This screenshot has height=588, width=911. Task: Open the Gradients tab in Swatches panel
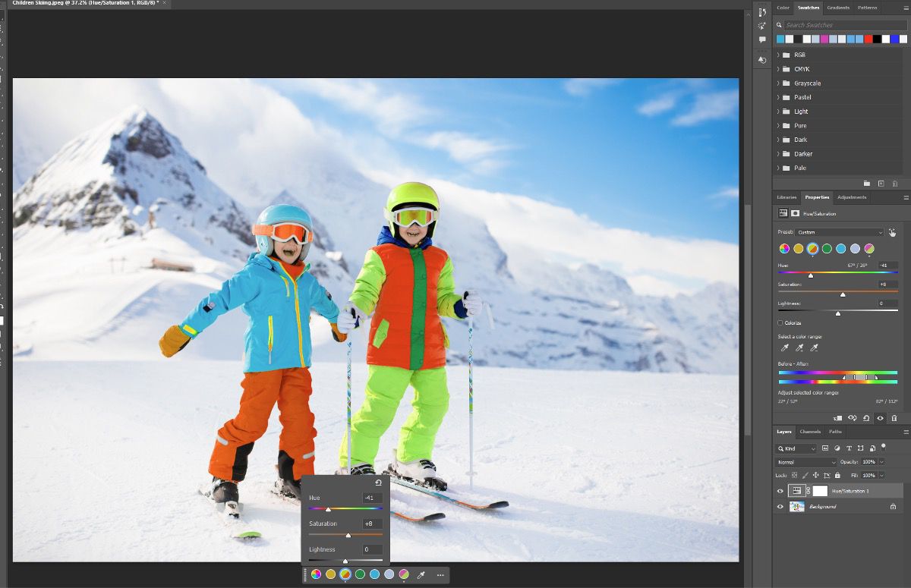[x=838, y=8]
